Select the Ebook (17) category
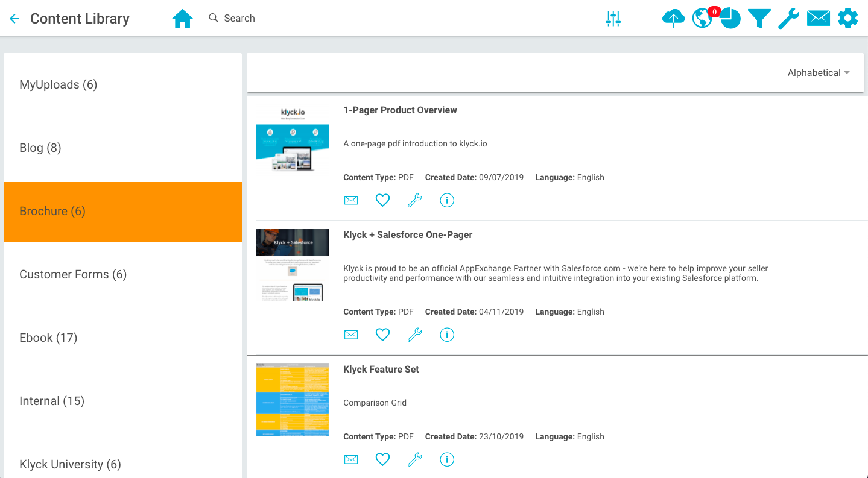The width and height of the screenshot is (868, 478). pyautogui.click(x=48, y=338)
